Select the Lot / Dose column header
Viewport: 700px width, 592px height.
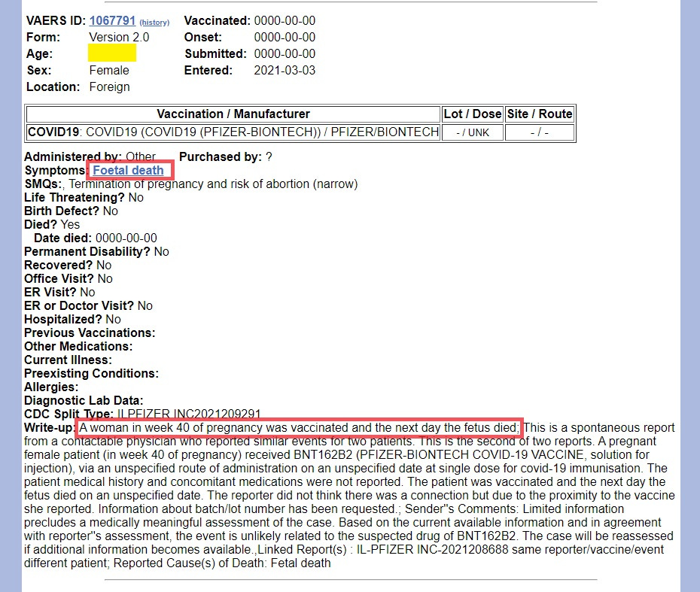pyautogui.click(x=473, y=114)
